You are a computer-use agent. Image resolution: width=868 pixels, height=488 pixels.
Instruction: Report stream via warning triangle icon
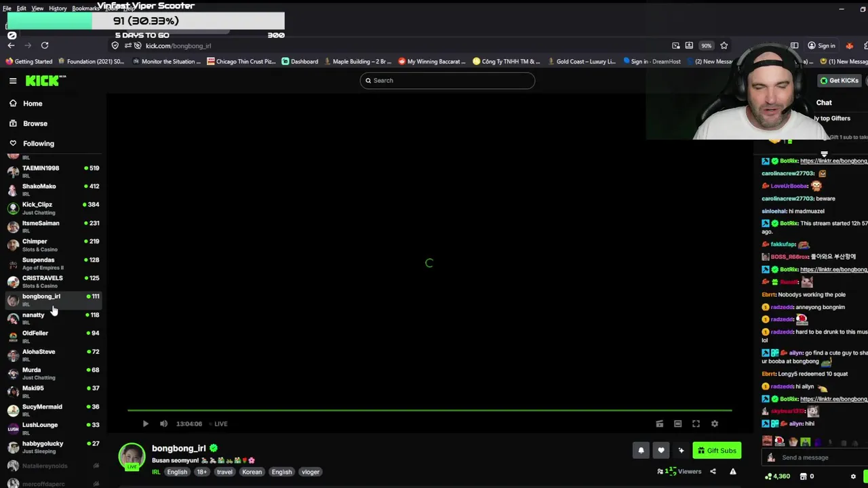[x=732, y=472]
